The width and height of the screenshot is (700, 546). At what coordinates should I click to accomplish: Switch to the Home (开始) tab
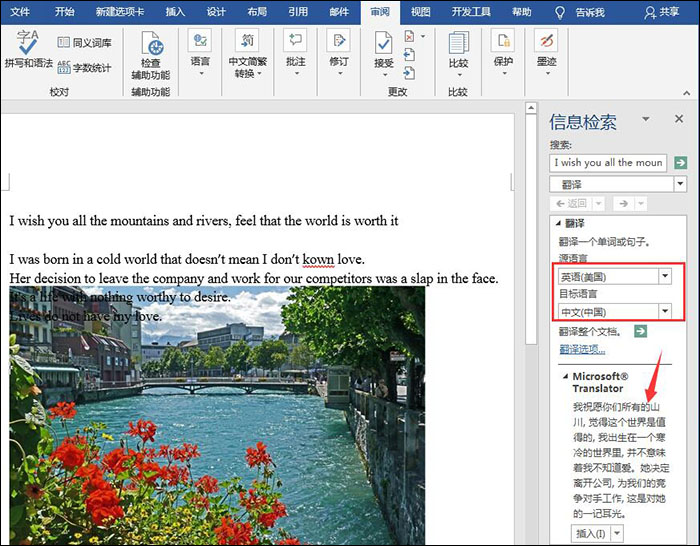(64, 12)
